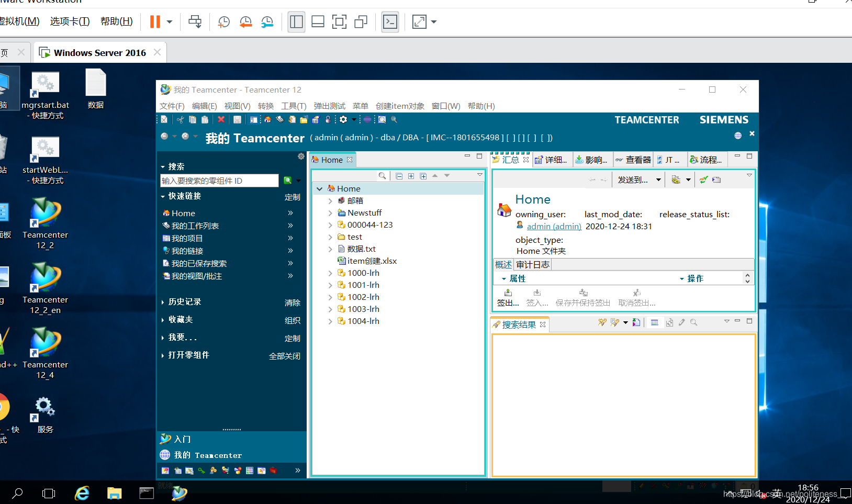This screenshot has height=504, width=852.
Task: Open the view menu triangle in 搜索结果 panel
Action: tap(727, 321)
